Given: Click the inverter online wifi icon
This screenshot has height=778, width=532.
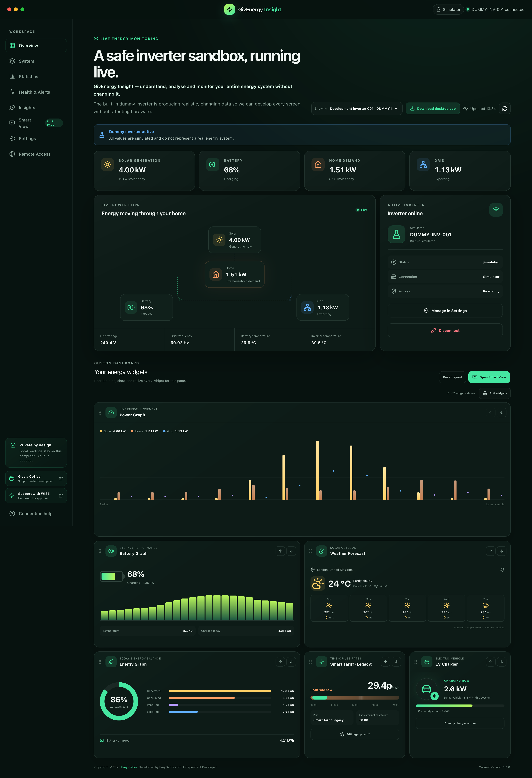Looking at the screenshot, I should (x=496, y=210).
